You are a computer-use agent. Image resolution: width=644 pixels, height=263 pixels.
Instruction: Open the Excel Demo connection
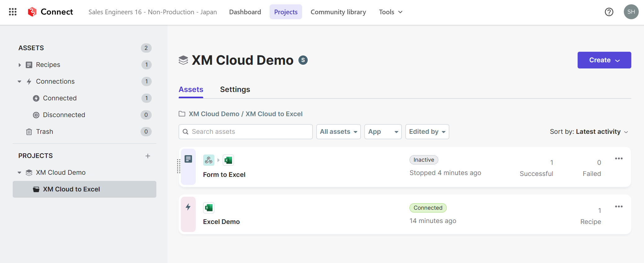click(x=221, y=222)
